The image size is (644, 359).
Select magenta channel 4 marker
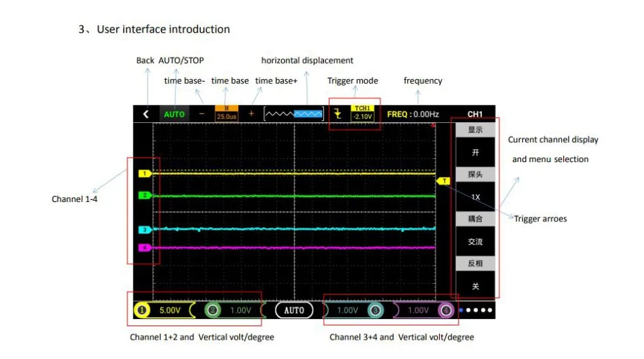(x=145, y=248)
